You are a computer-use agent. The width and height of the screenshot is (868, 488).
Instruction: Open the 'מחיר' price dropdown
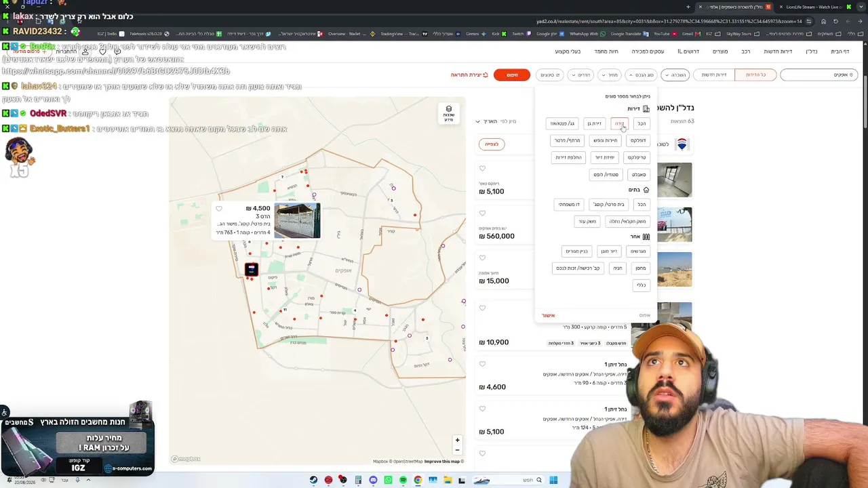pyautogui.click(x=610, y=75)
